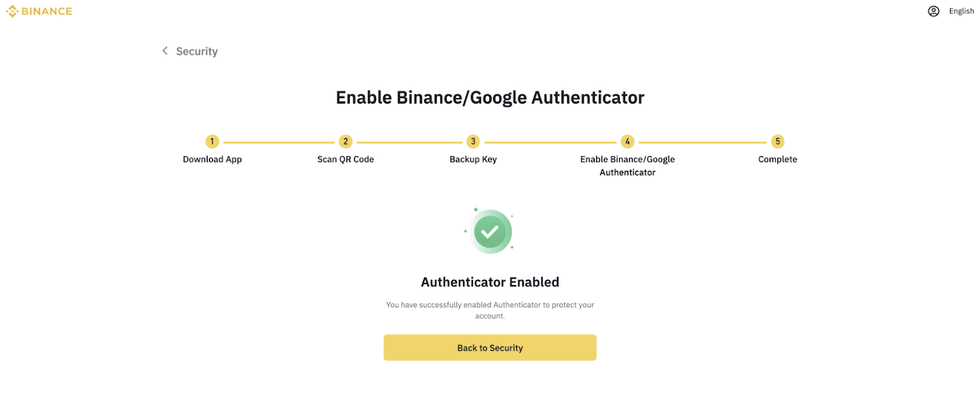Select step 4 circle icon
Viewport: 980px width, 412px height.
click(x=627, y=142)
